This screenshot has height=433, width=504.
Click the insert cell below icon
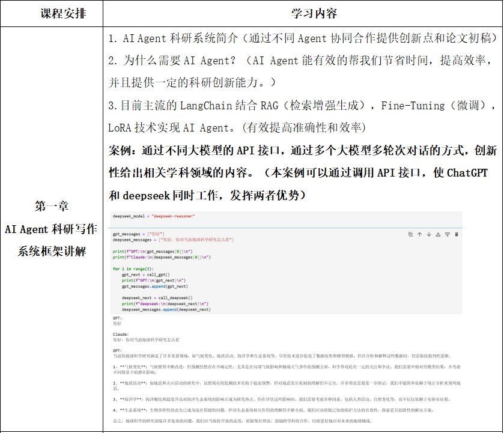(447, 234)
